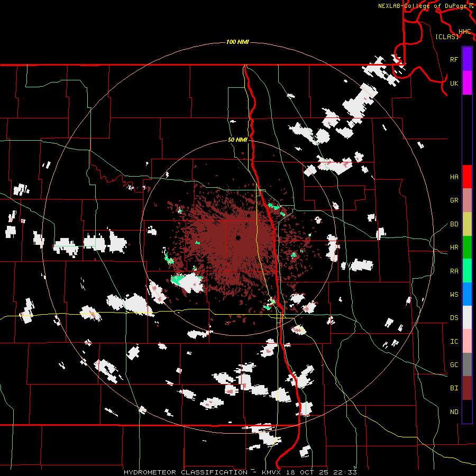Click HYDROMETEOR CLASSIFICATION title text
The width and height of the screenshot is (476, 476).
[x=186, y=472]
